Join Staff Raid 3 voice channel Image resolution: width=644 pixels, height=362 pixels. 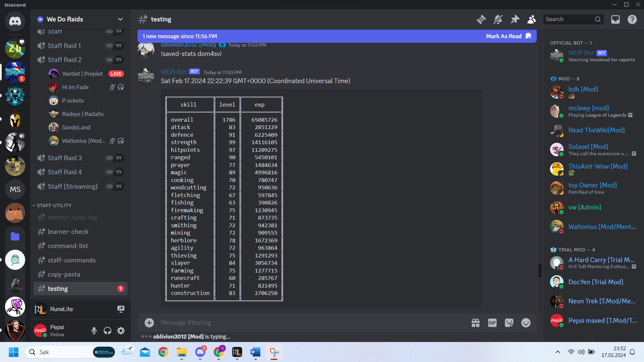pos(80,158)
